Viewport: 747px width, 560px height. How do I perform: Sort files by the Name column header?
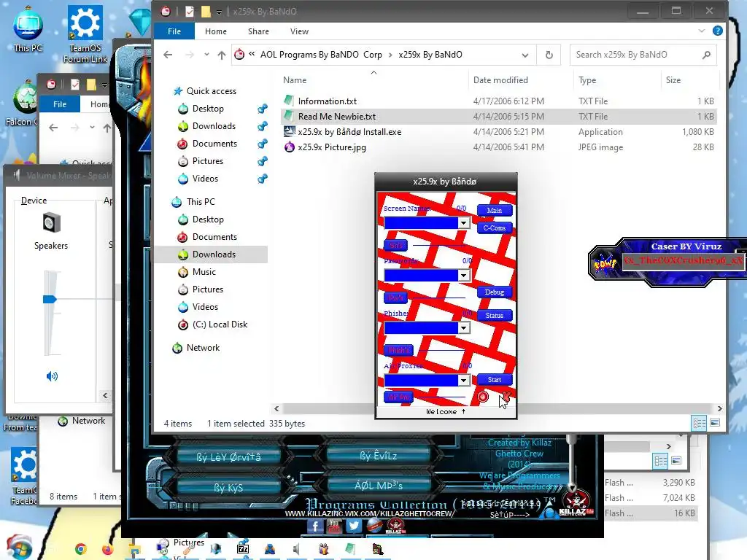(x=295, y=80)
